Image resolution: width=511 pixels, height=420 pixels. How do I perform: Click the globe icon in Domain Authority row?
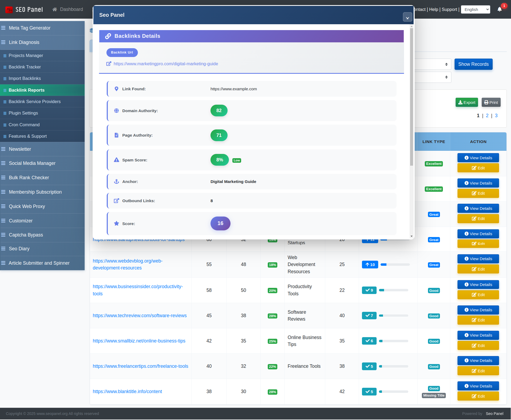pyautogui.click(x=116, y=111)
